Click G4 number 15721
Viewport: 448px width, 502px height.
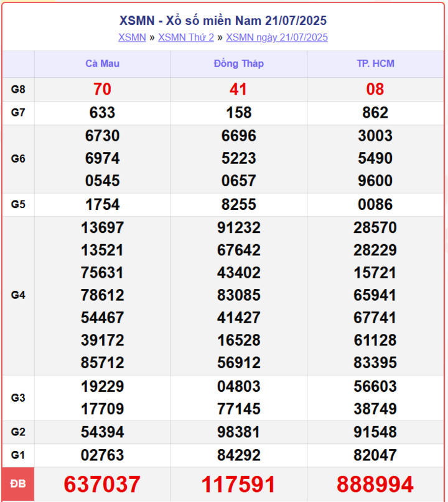tap(375, 273)
